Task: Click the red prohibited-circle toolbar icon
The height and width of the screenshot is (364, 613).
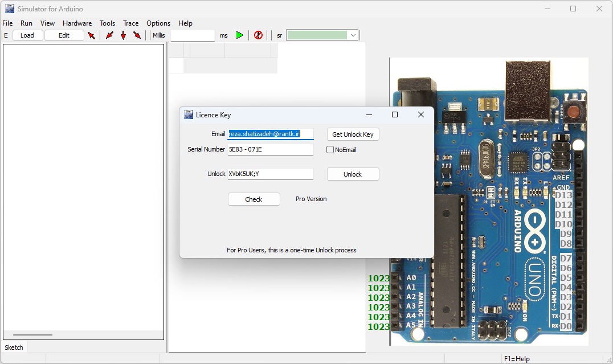Action: (258, 35)
